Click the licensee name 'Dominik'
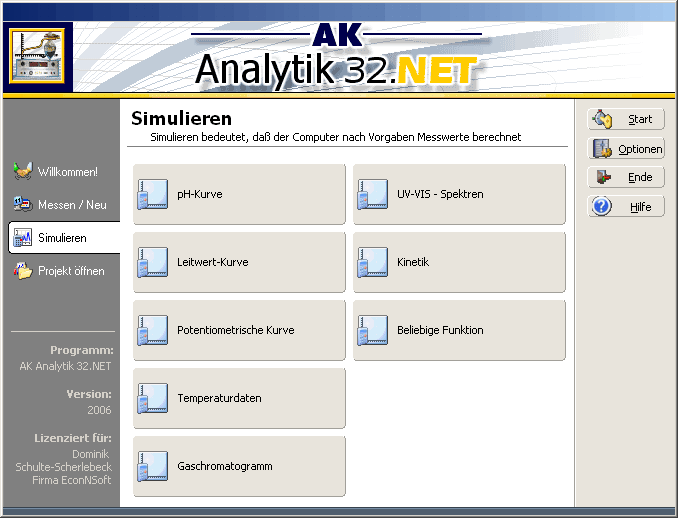678x518 pixels. 90,454
